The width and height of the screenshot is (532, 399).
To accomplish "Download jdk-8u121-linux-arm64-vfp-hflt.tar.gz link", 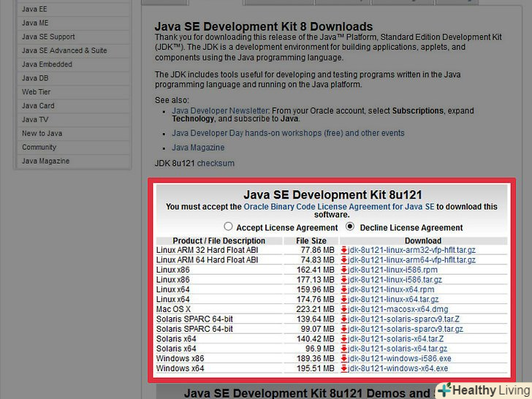I will tap(412, 260).
